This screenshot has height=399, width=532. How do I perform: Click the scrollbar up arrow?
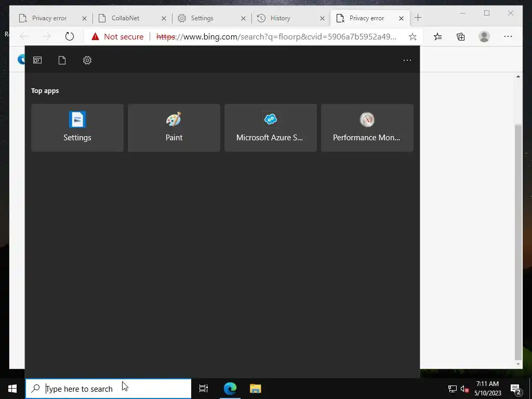click(x=518, y=76)
